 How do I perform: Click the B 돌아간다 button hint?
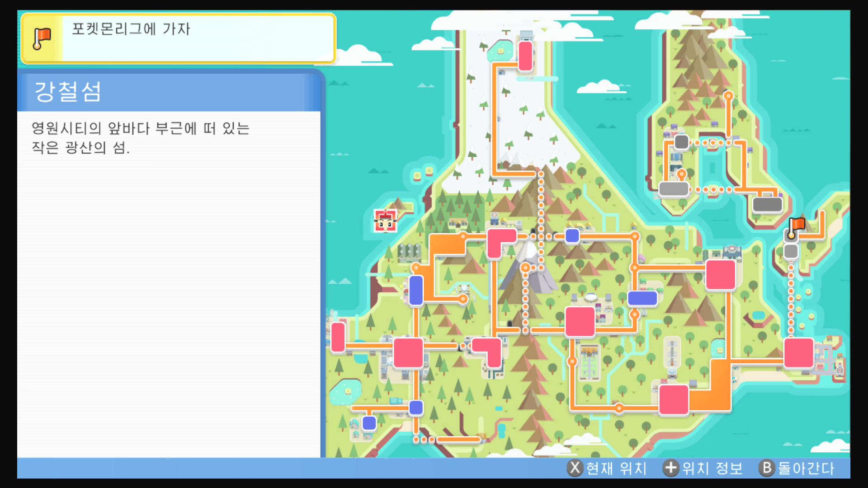tap(797, 468)
